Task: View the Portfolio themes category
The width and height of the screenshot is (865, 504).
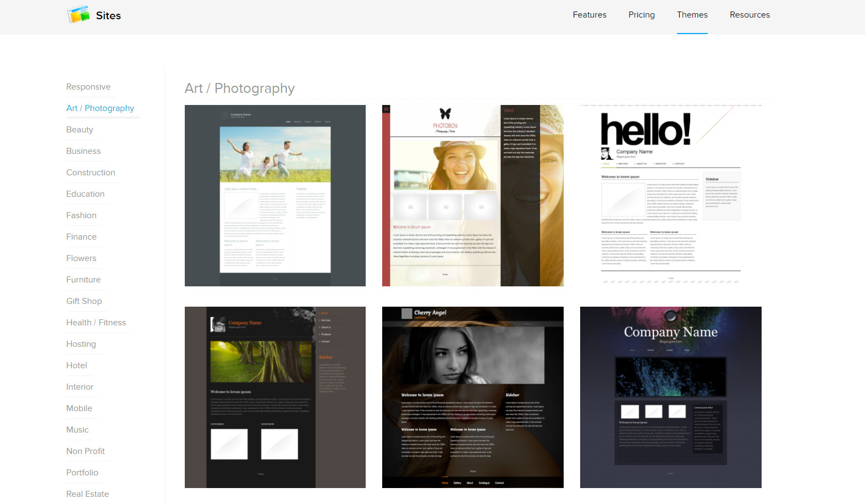Action: (82, 473)
